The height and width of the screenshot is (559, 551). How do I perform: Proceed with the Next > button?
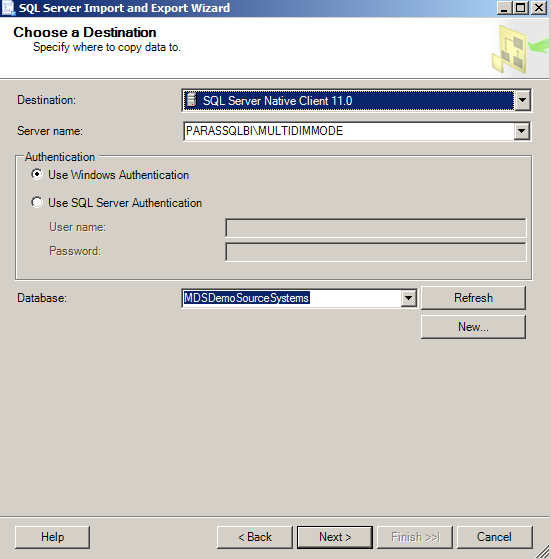335,537
